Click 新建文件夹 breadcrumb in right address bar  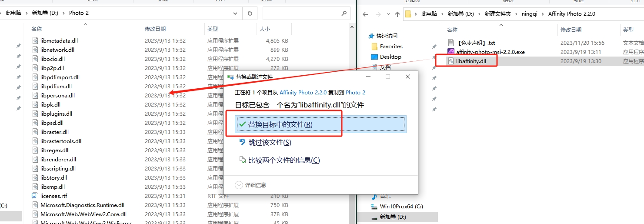click(498, 14)
